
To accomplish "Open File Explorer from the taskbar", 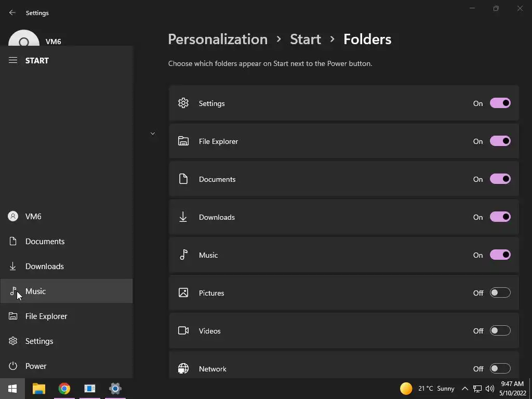I will pos(39,389).
